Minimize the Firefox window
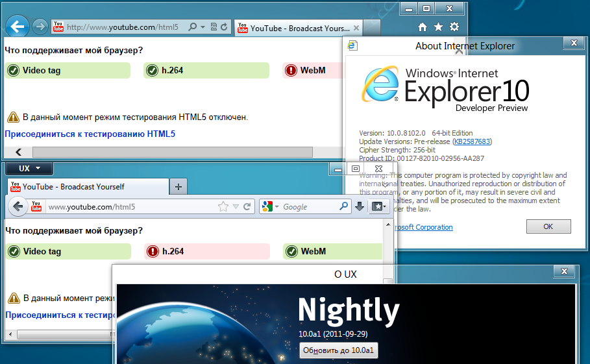Screen dimensions: 590x364 (338, 169)
